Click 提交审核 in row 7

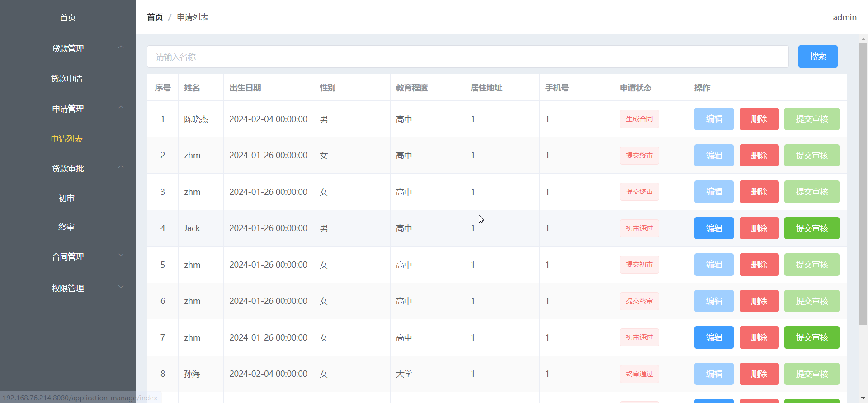click(x=812, y=337)
